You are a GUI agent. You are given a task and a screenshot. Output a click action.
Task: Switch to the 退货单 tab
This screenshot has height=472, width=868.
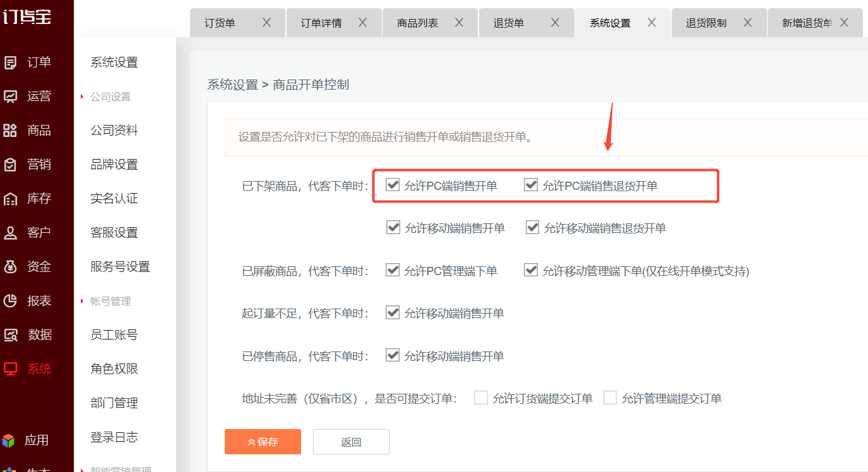[x=526, y=23]
